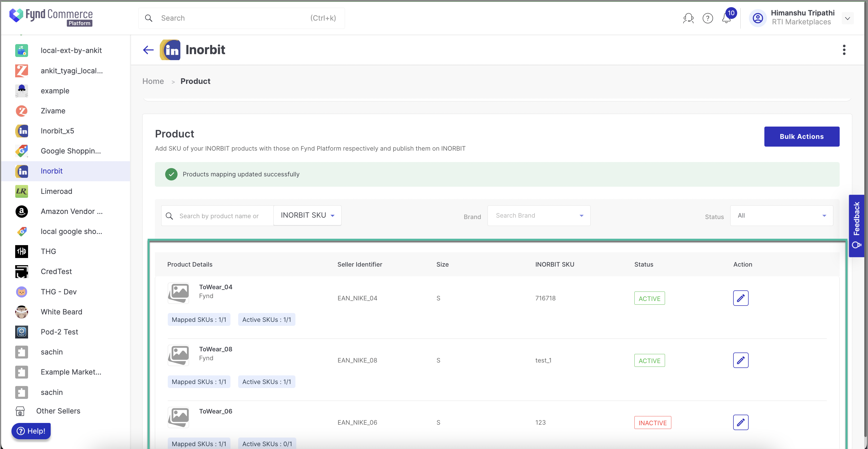Viewport: 868px width, 449px height.
Task: Click the Seller Identifier column header
Action: click(x=360, y=265)
